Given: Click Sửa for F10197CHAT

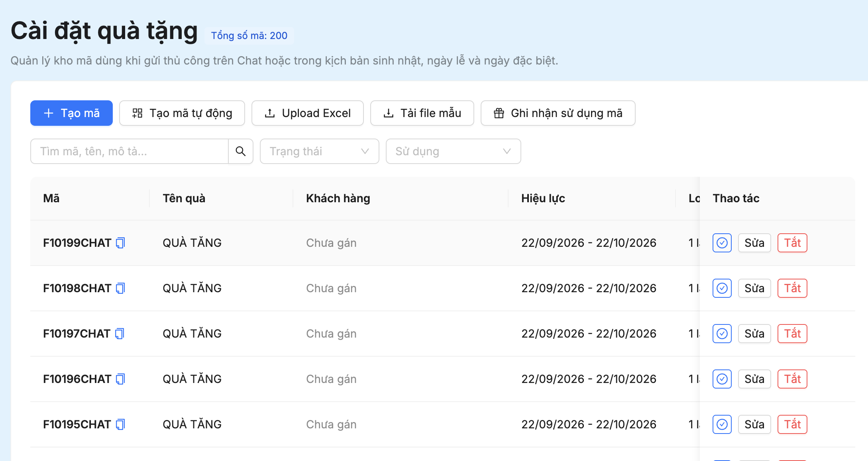Looking at the screenshot, I should pos(754,334).
